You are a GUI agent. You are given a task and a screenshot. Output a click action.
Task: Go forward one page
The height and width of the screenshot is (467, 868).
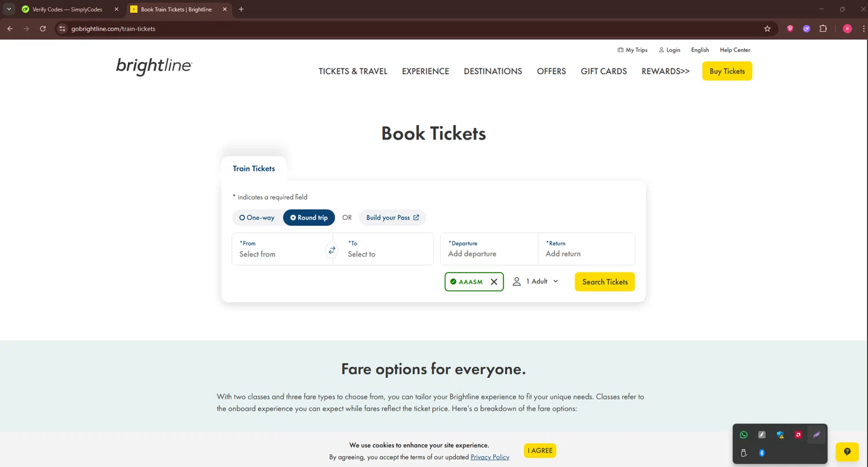point(26,28)
